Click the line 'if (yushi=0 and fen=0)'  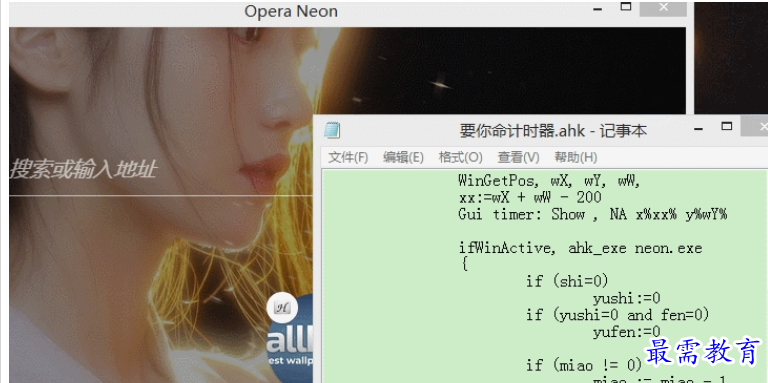tap(617, 314)
